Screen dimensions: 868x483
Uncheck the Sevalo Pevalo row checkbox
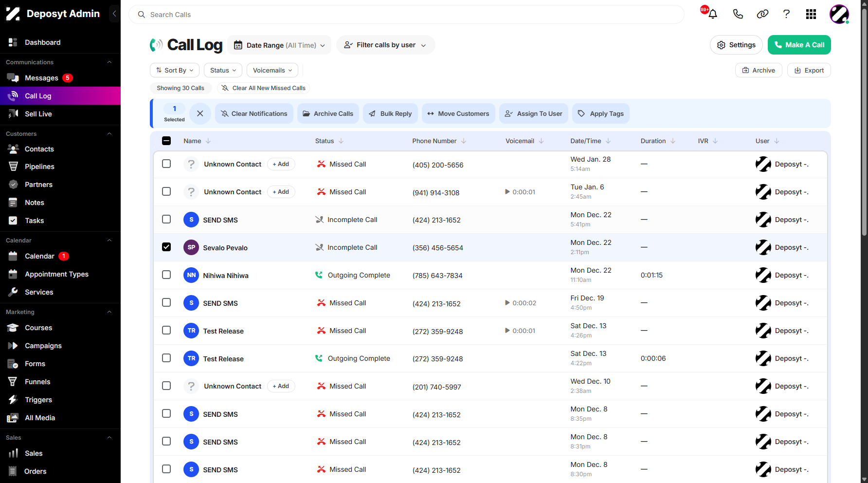(166, 247)
